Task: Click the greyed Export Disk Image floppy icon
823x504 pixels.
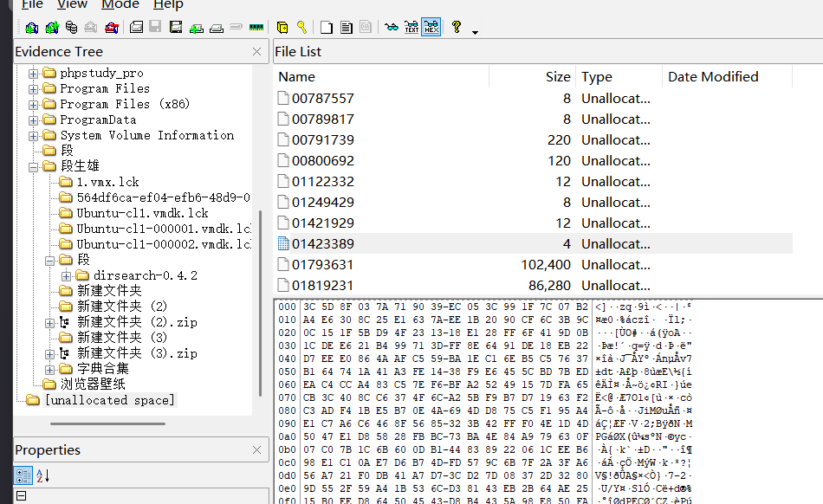Action: click(x=155, y=27)
